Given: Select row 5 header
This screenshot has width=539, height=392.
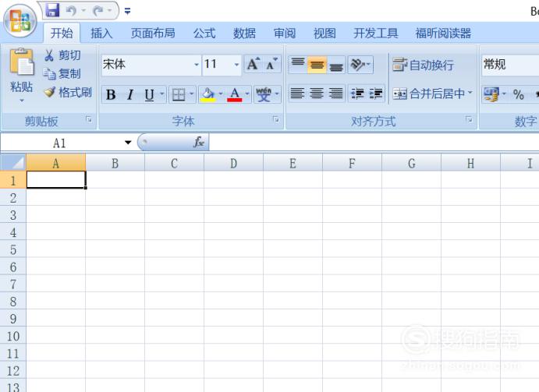Looking at the screenshot, I should click(13, 249).
